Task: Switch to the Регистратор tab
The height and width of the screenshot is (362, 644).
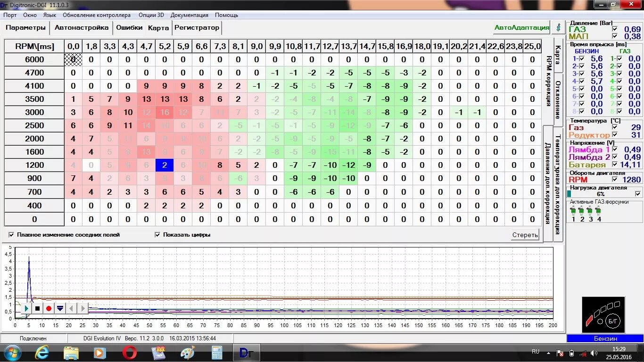Action: 197,27
